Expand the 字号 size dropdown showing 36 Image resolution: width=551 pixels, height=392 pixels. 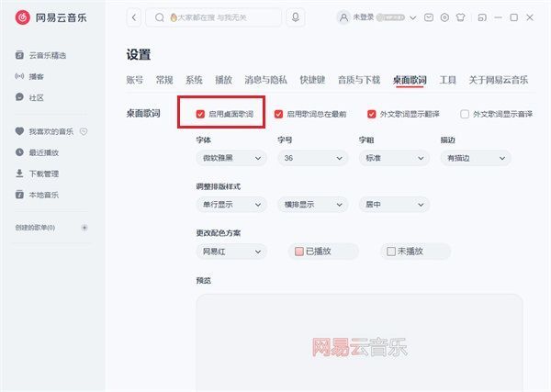pyautogui.click(x=312, y=158)
